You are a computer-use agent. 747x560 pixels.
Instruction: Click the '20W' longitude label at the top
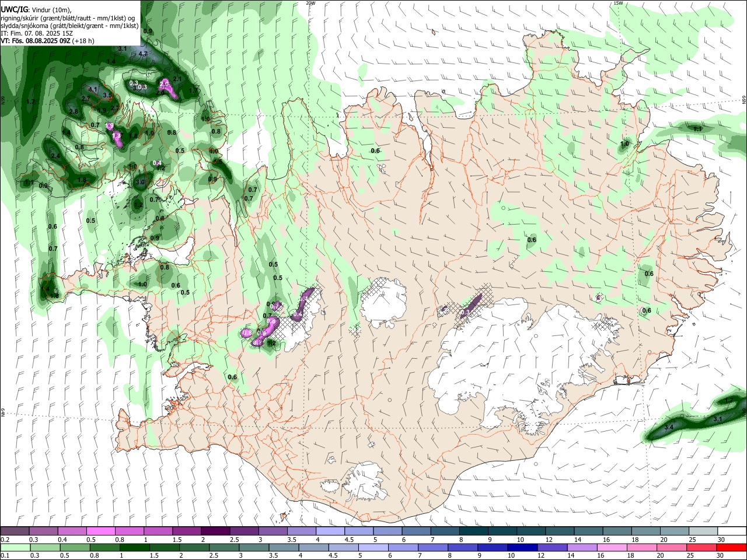310,3
